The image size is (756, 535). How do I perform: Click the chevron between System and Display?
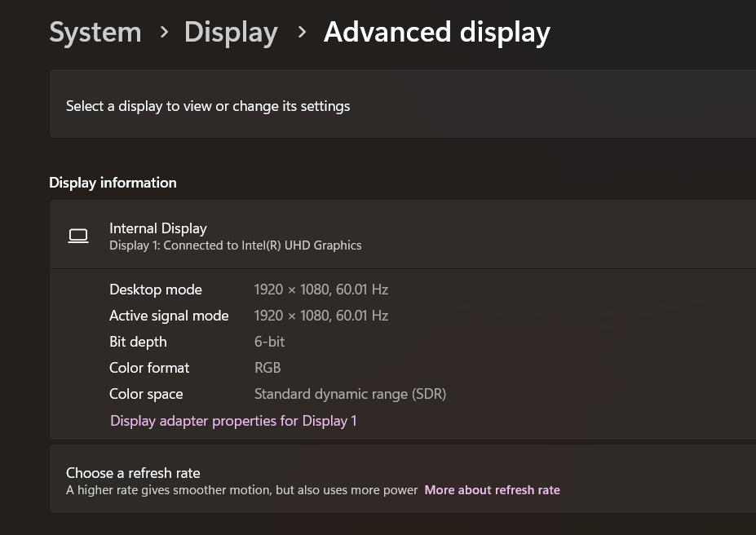click(x=164, y=33)
